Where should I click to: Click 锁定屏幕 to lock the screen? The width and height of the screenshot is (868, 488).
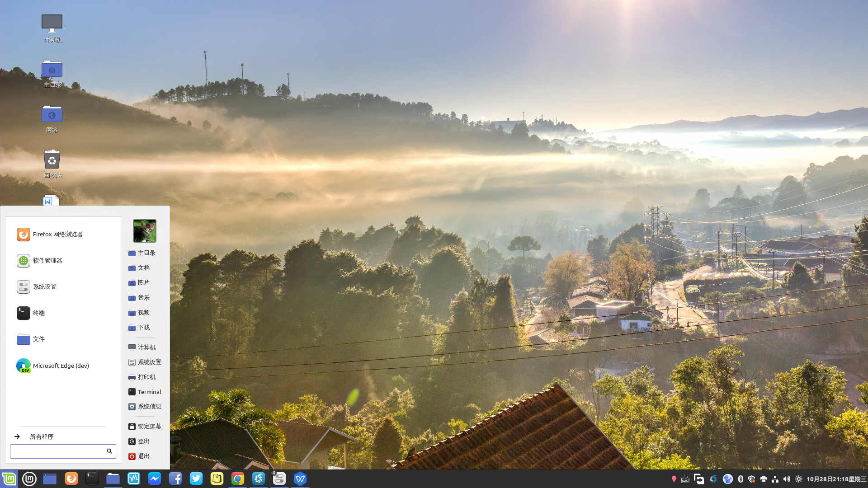145,427
